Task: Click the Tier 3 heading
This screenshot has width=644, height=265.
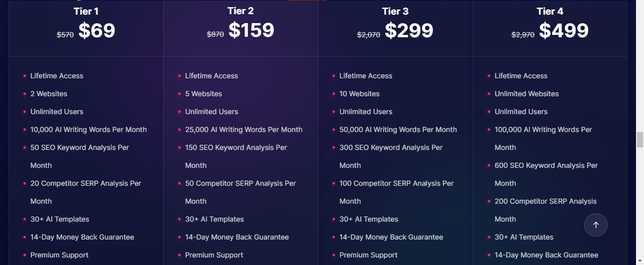Action: click(395, 11)
